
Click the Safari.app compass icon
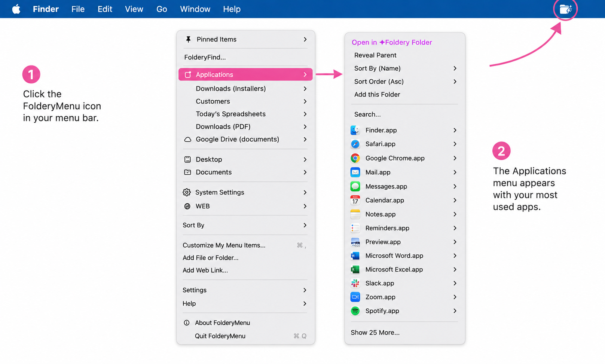click(x=355, y=144)
